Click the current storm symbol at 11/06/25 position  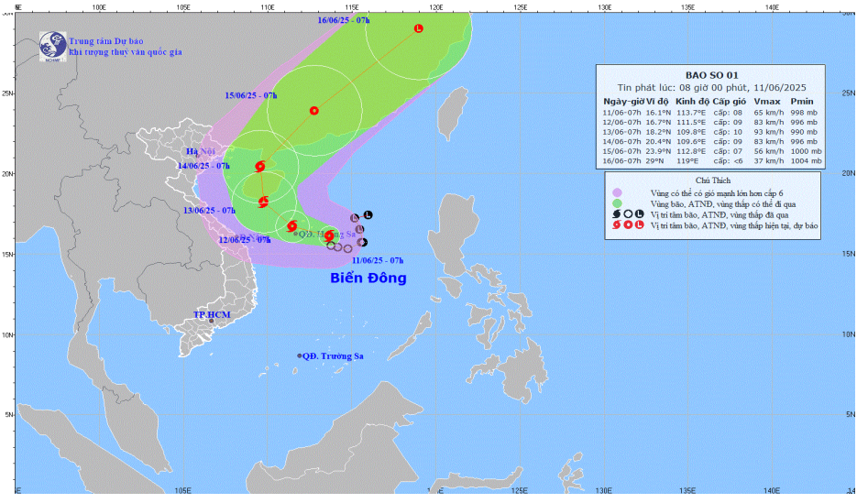point(329,236)
